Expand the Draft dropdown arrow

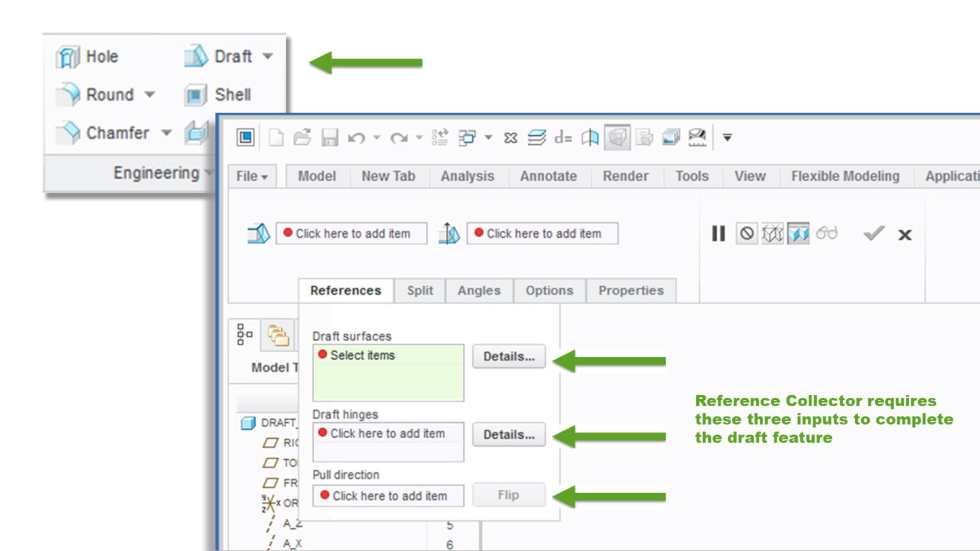[x=267, y=56]
